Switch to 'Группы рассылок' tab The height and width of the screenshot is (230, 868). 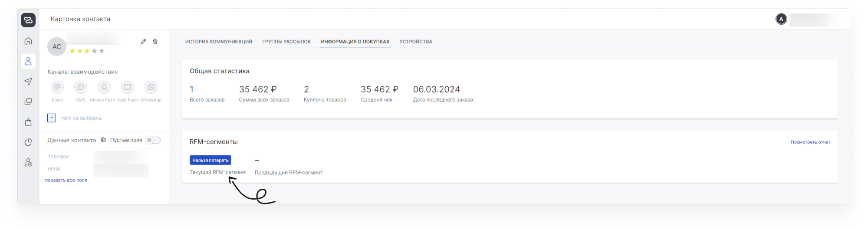286,42
